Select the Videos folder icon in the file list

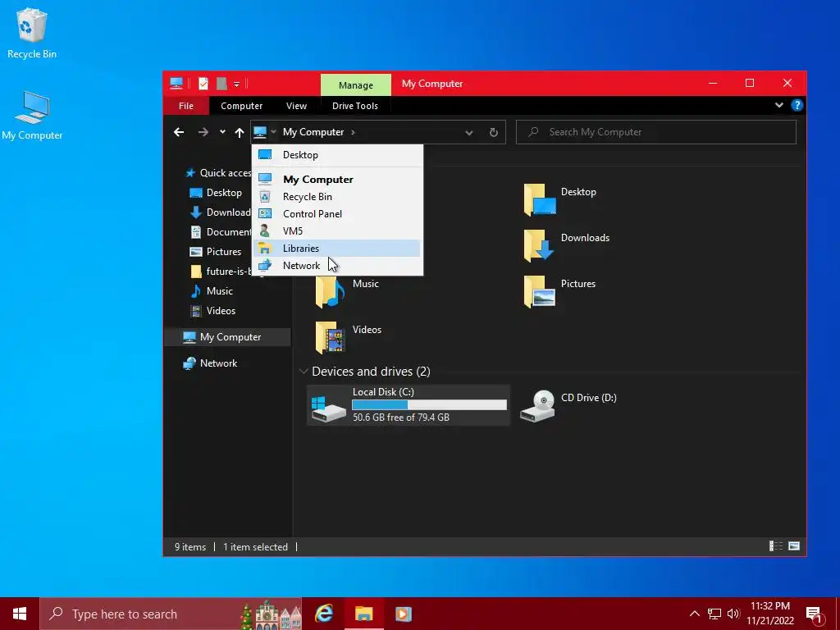[330, 337]
